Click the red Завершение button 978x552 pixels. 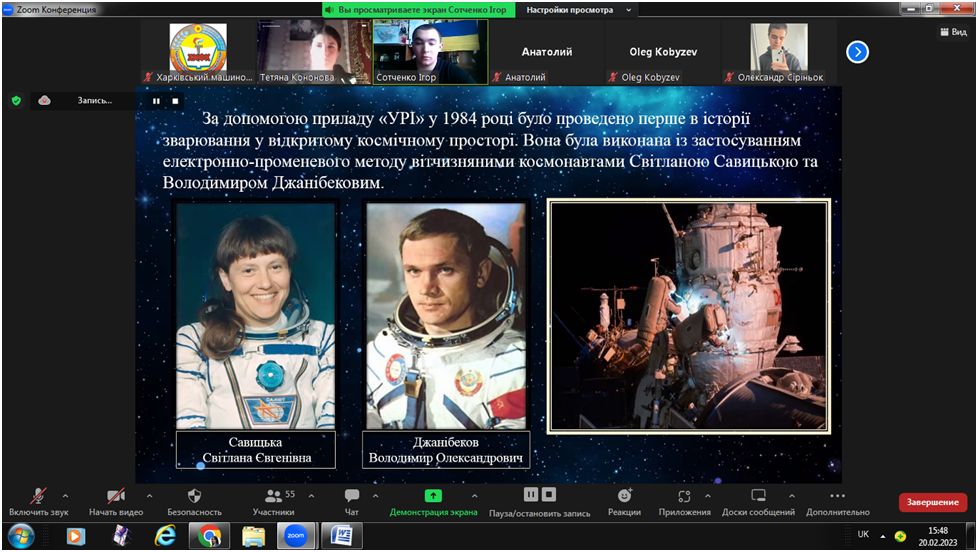click(x=932, y=502)
